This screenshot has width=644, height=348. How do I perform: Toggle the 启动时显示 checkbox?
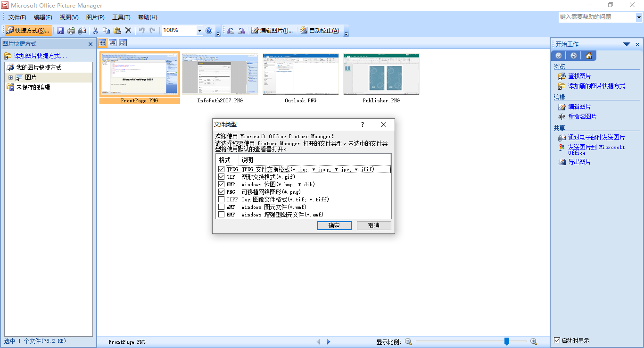[x=557, y=340]
